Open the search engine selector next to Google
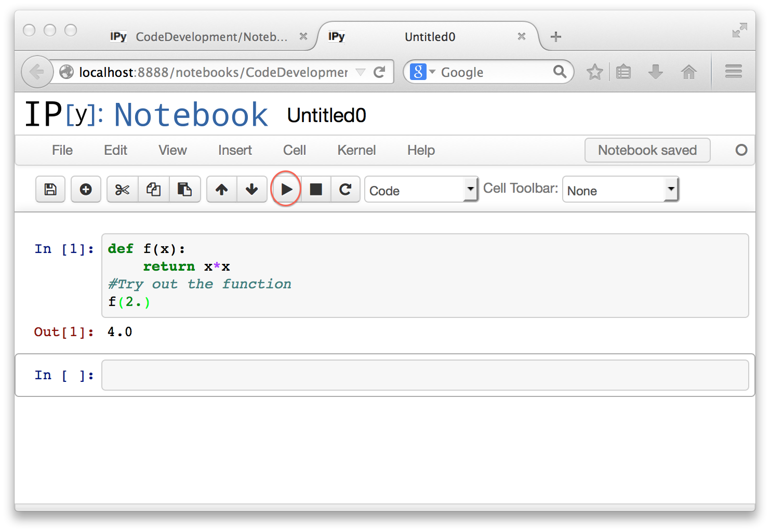This screenshot has width=770, height=532. [423, 72]
